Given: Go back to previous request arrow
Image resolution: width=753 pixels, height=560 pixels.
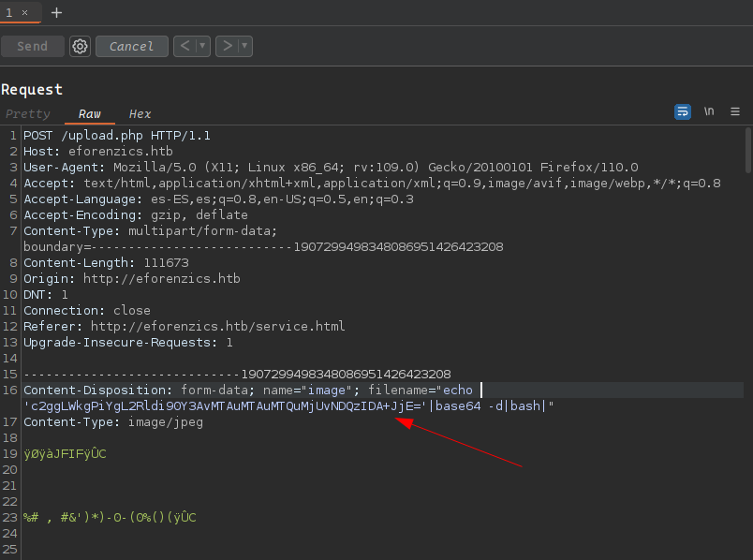Looking at the screenshot, I should (x=185, y=46).
